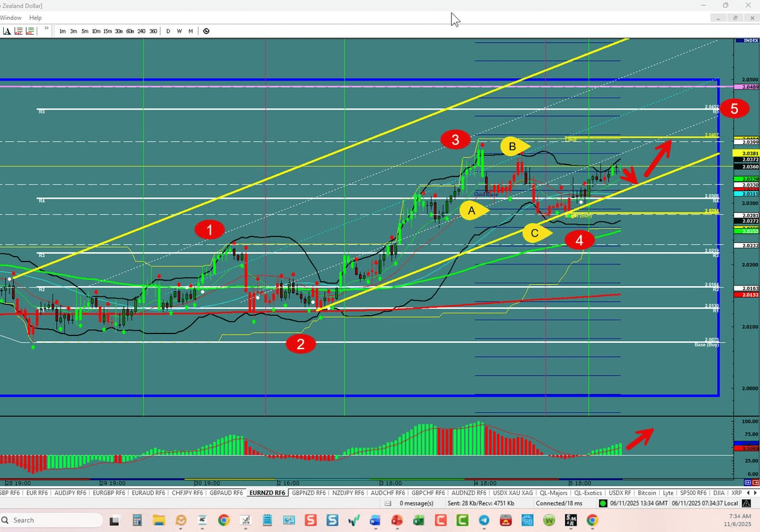The height and width of the screenshot is (532, 760).
Task: Open the first chart template icon
Action: point(17,30)
